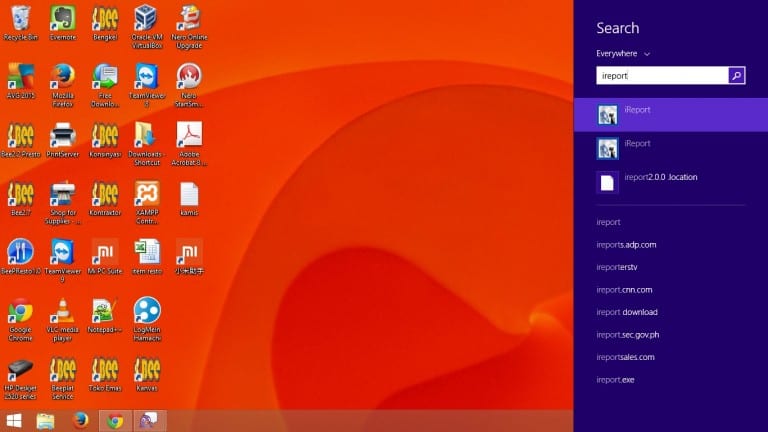Select the Kontraktor desktop shortcut

tap(105, 198)
